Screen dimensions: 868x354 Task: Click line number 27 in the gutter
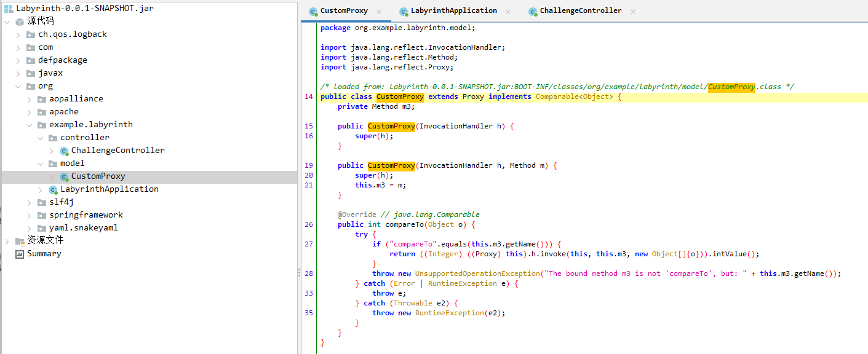[308, 244]
